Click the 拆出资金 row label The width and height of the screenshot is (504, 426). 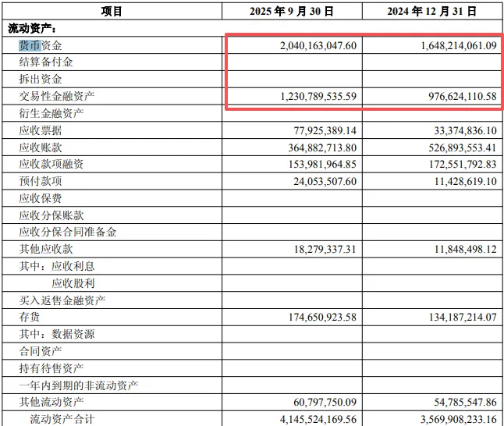tap(40, 79)
